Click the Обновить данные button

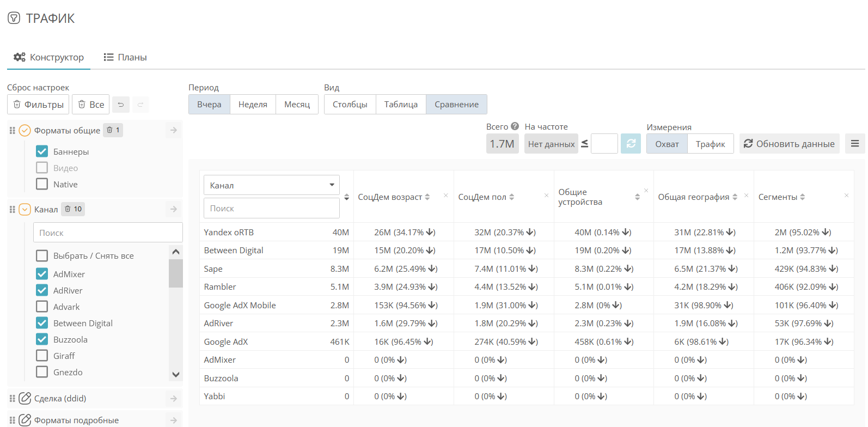coord(789,144)
